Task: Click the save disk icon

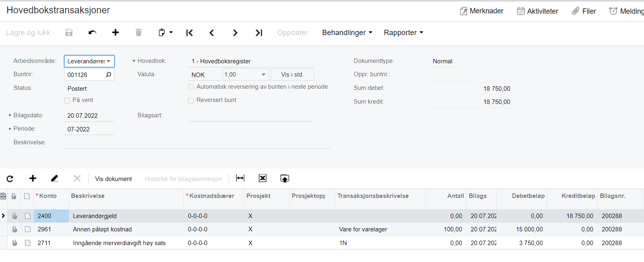Action: click(69, 33)
